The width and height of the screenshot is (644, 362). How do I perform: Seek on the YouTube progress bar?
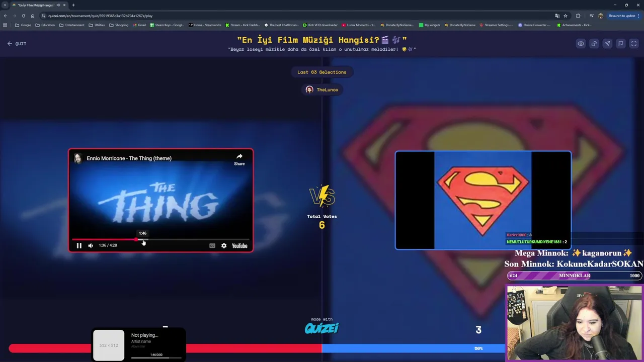pyautogui.click(x=160, y=239)
